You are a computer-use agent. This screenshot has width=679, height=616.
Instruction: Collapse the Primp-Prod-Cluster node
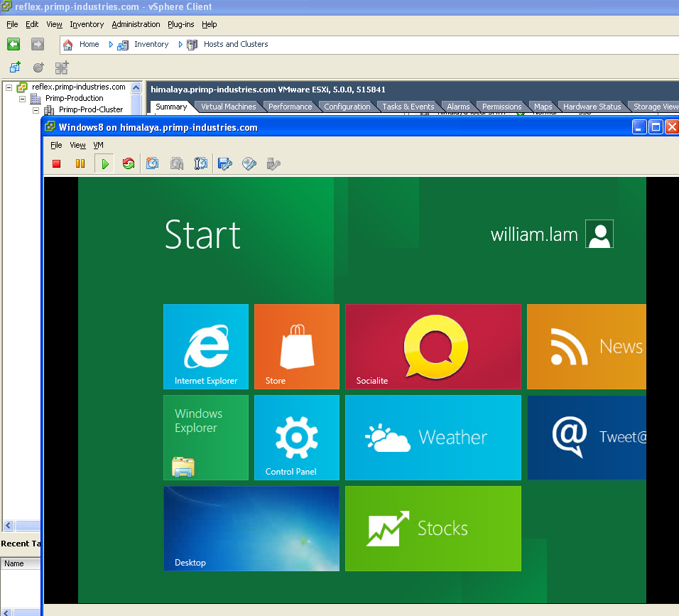[36, 110]
